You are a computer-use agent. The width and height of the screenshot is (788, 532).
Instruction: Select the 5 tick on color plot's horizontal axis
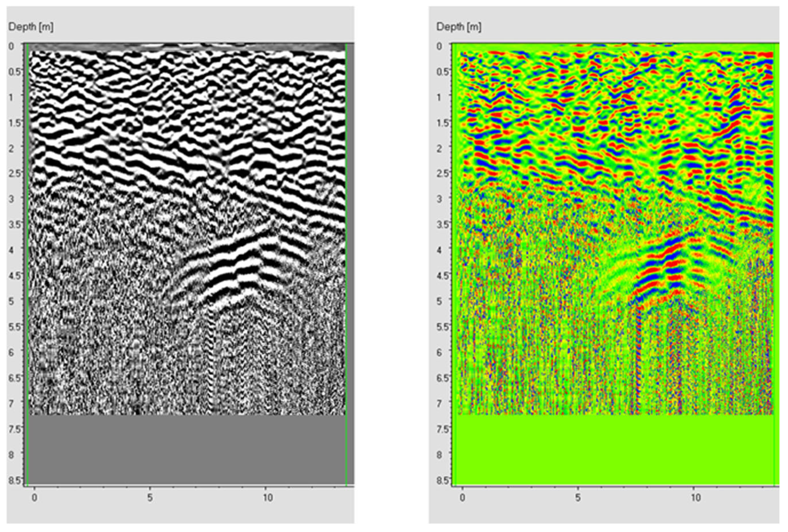[578, 498]
